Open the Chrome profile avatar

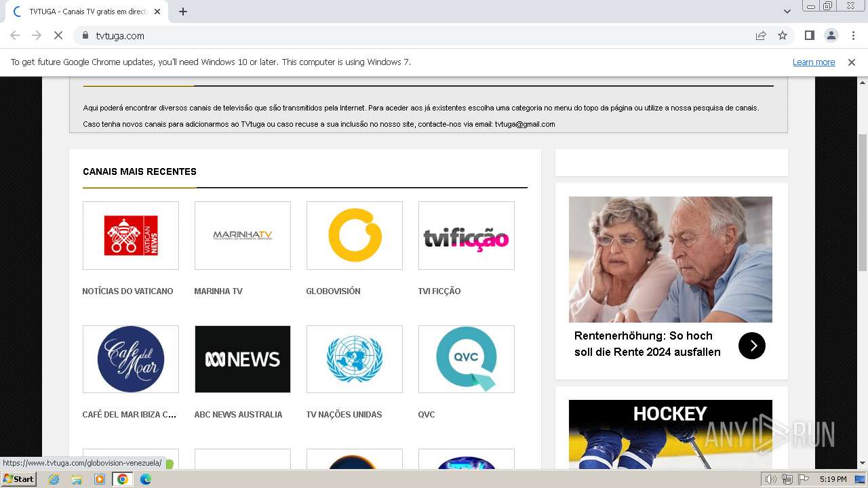[x=831, y=35]
